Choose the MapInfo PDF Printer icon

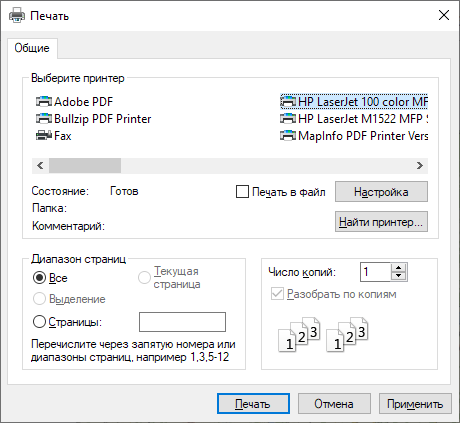tap(288, 136)
